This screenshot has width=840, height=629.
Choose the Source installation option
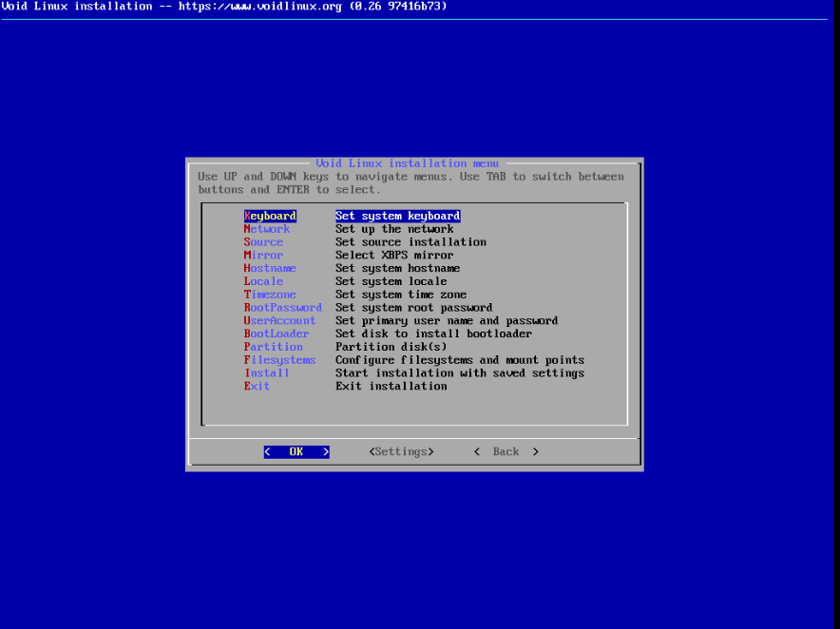click(x=262, y=241)
